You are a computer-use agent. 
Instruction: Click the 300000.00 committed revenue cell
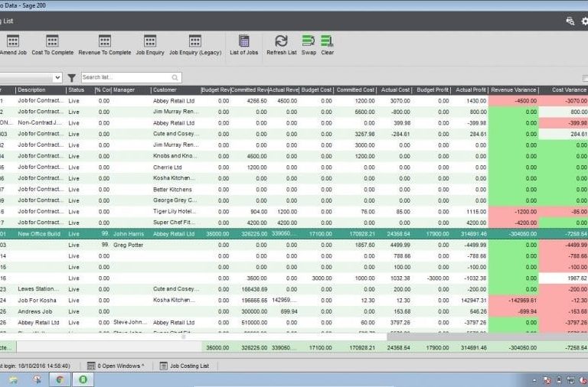click(x=254, y=311)
